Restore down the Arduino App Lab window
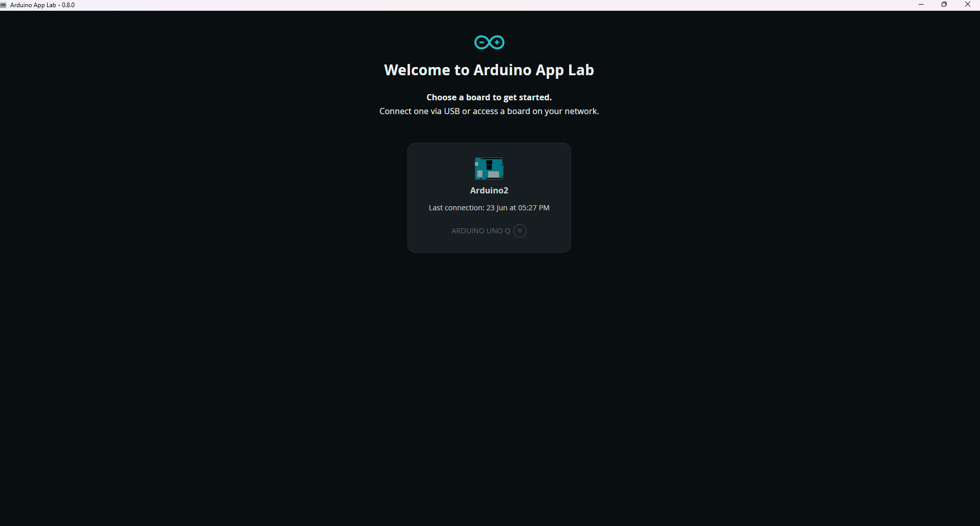980x526 pixels. pyautogui.click(x=944, y=5)
